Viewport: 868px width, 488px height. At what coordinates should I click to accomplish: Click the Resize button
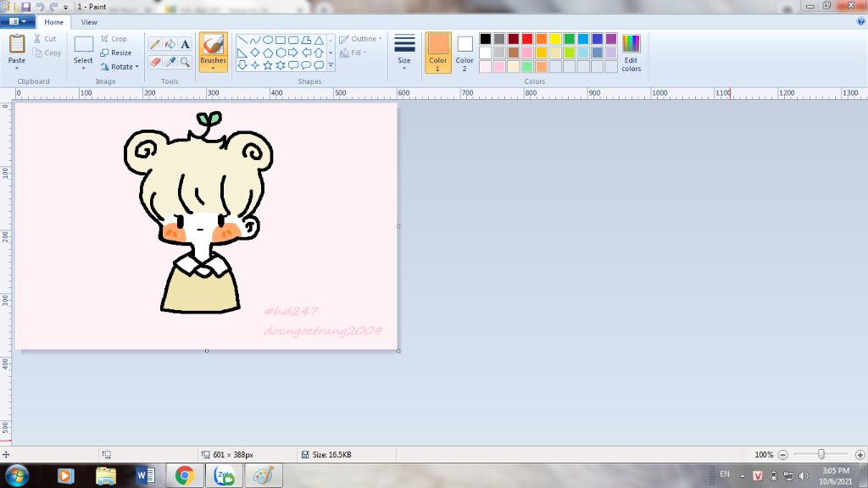tap(116, 53)
